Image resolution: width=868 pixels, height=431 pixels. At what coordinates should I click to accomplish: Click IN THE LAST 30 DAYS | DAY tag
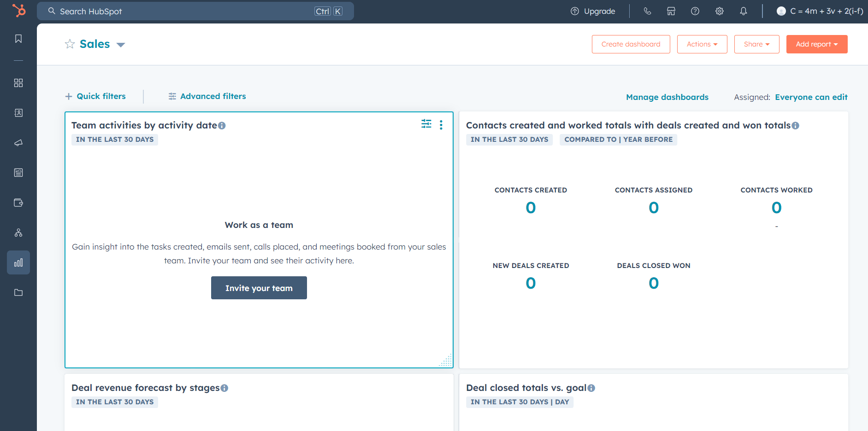point(520,402)
